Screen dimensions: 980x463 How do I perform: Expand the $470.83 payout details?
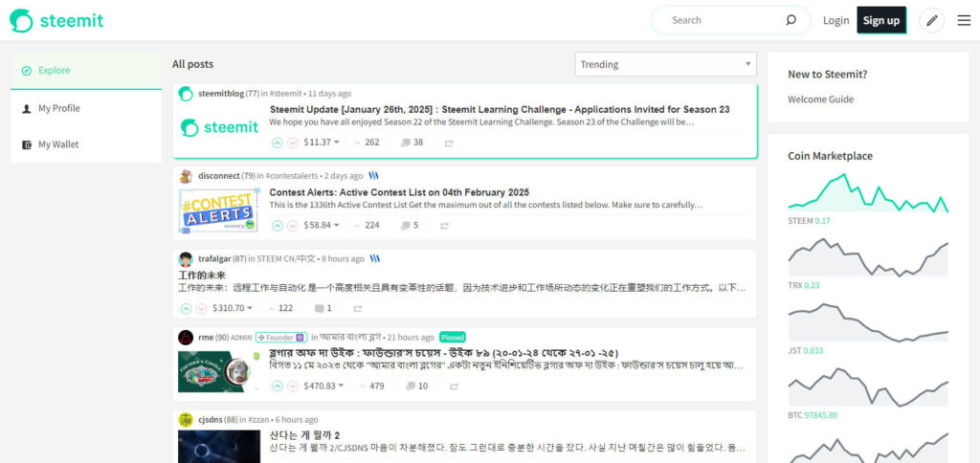pyautogui.click(x=323, y=386)
